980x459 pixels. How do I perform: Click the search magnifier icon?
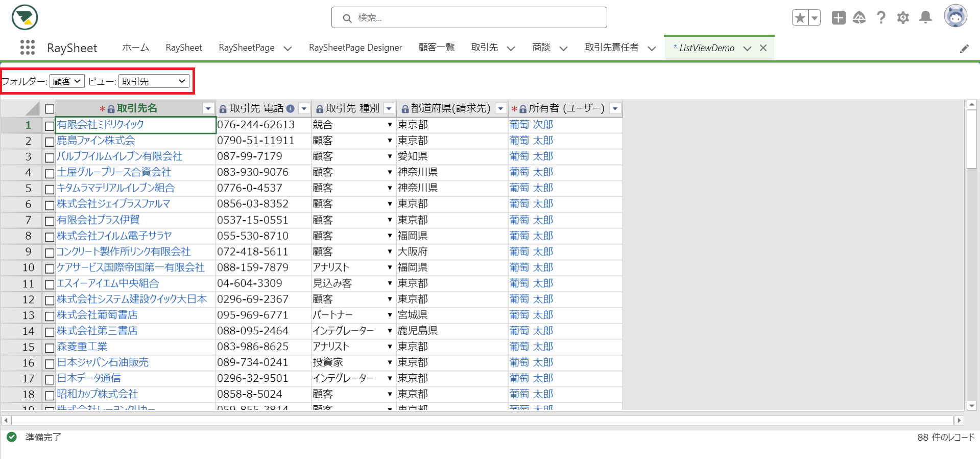pyautogui.click(x=347, y=18)
